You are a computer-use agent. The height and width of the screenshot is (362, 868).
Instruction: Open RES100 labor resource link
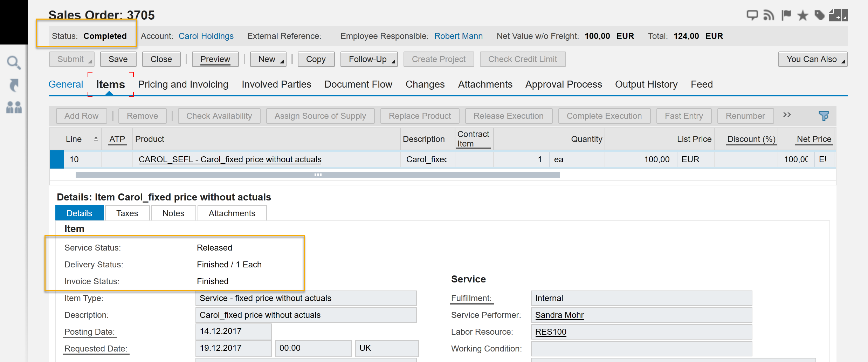click(x=551, y=332)
